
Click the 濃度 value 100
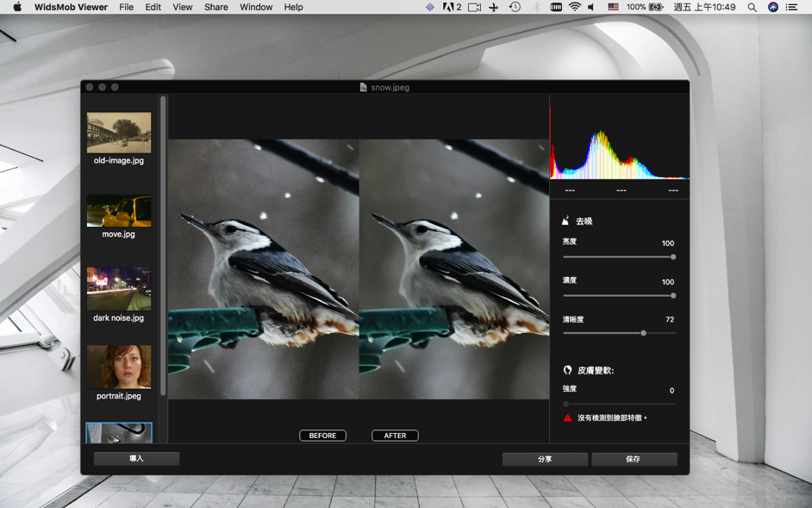click(x=668, y=282)
